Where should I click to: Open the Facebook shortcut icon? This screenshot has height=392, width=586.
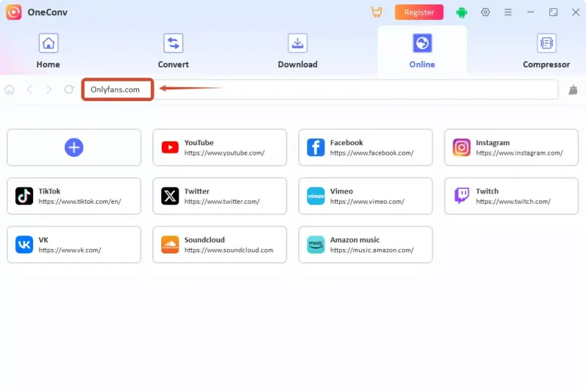tap(316, 147)
